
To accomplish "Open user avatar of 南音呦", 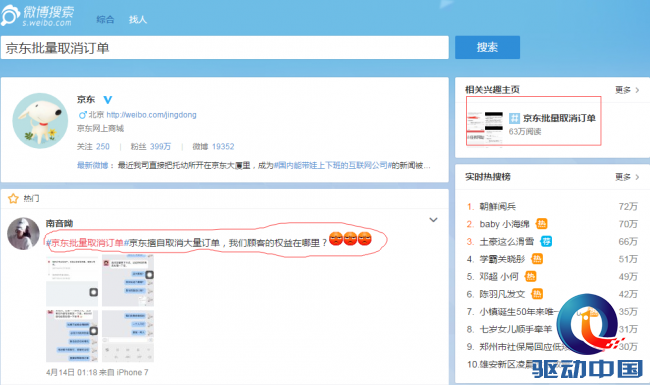I will click(24, 233).
